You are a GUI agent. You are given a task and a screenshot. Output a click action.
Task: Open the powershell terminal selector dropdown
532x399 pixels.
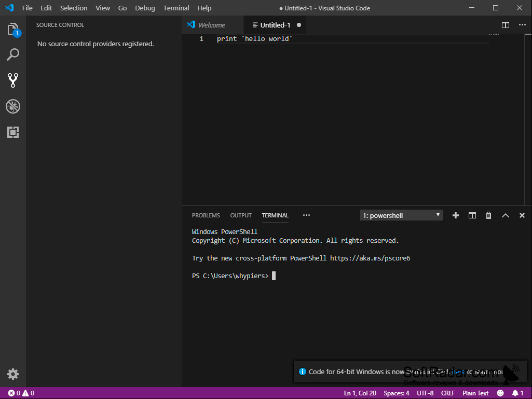coord(401,215)
